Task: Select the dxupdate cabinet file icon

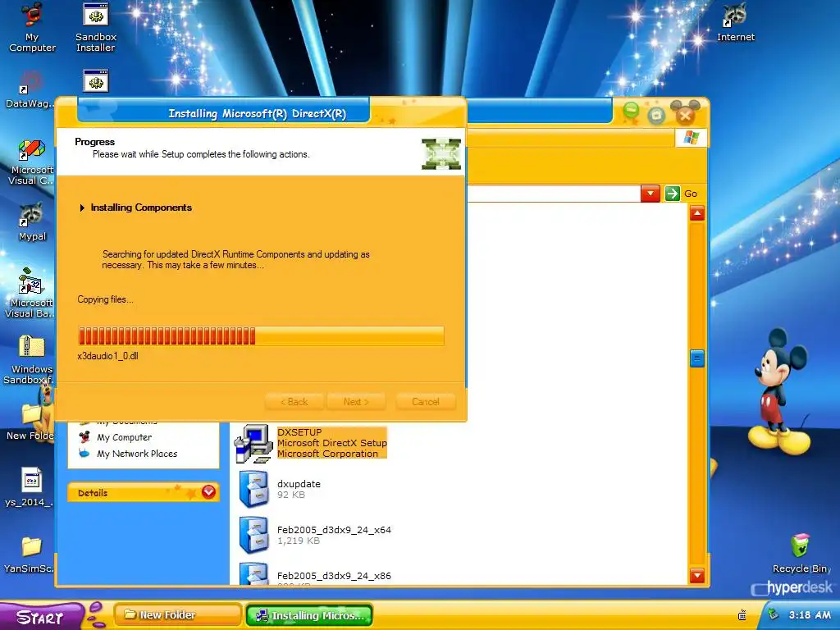Action: point(254,489)
